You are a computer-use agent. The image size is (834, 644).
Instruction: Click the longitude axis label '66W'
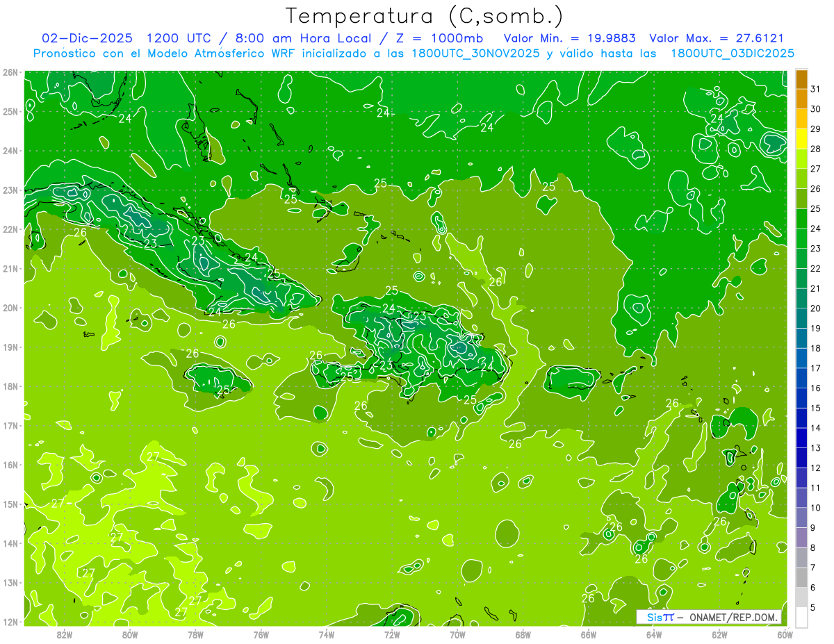point(589,634)
